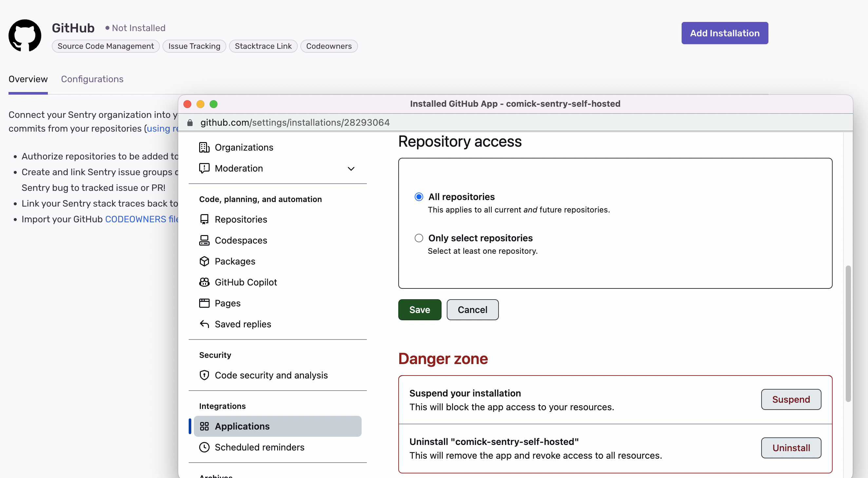
Task: Open Code security and analysis shield icon
Action: [204, 375]
